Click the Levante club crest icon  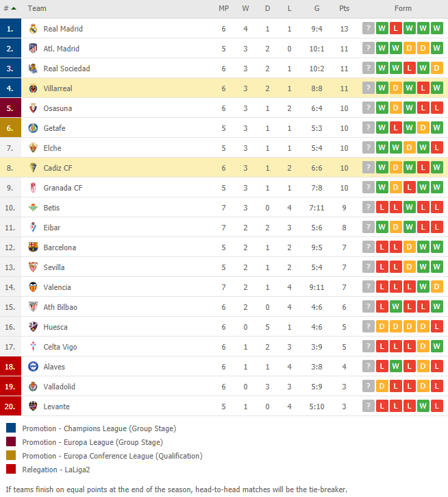(33, 407)
